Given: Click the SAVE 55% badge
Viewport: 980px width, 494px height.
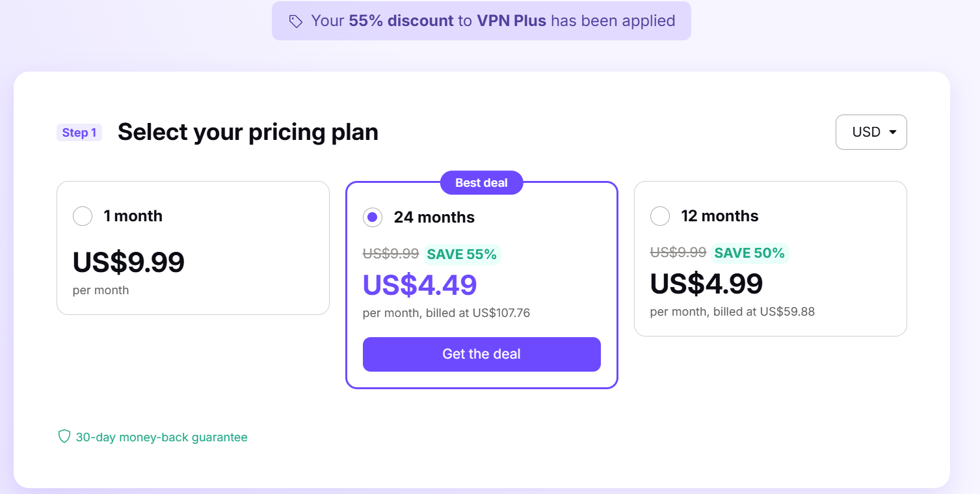Looking at the screenshot, I should [x=462, y=254].
